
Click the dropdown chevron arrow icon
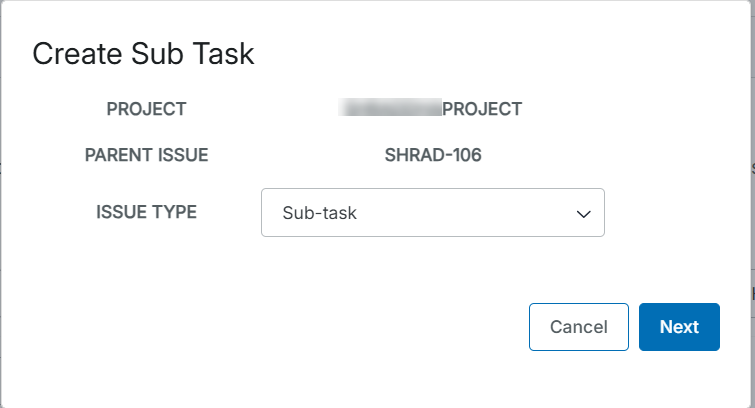[x=583, y=213]
